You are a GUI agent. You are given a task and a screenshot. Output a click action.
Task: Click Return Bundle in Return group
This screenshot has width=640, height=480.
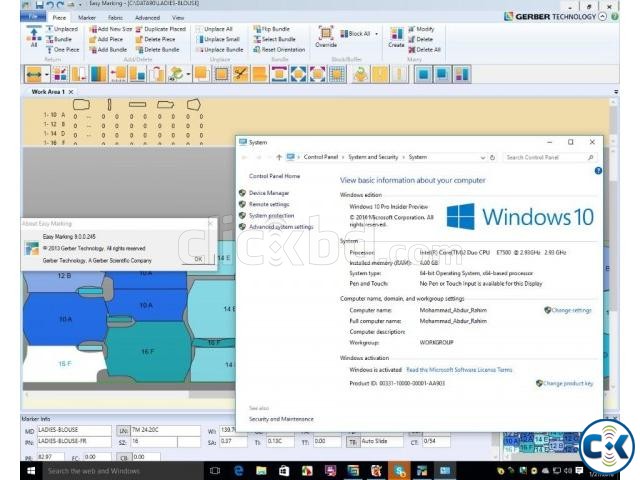(59, 39)
